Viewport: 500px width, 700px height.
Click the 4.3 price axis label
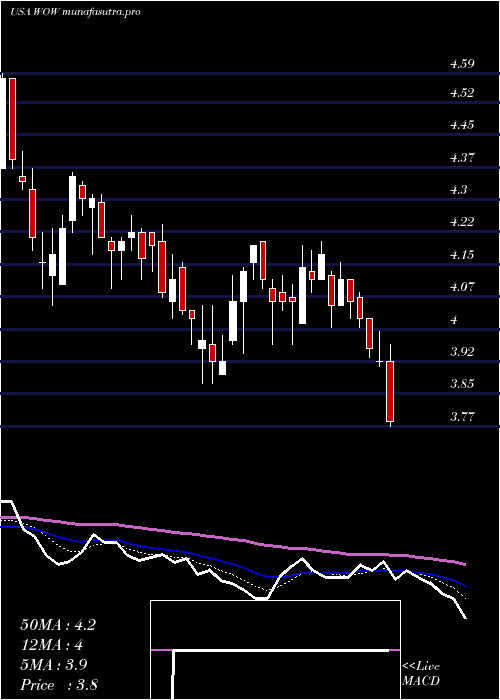click(458, 190)
